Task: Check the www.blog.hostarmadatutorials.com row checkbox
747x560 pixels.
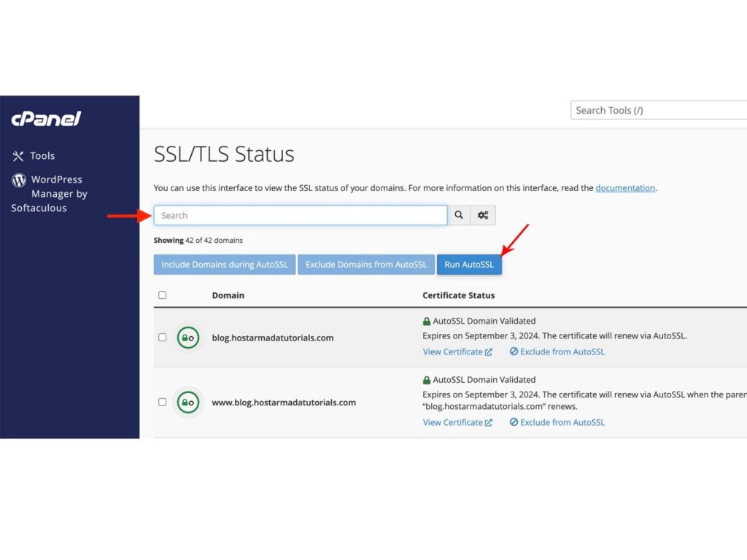Action: [x=163, y=402]
